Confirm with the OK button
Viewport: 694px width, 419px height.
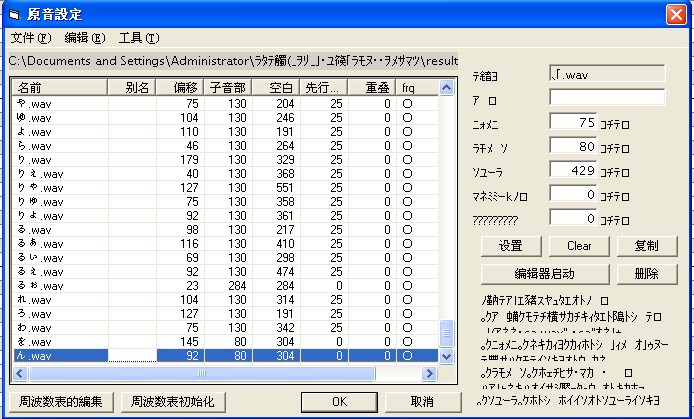click(339, 402)
